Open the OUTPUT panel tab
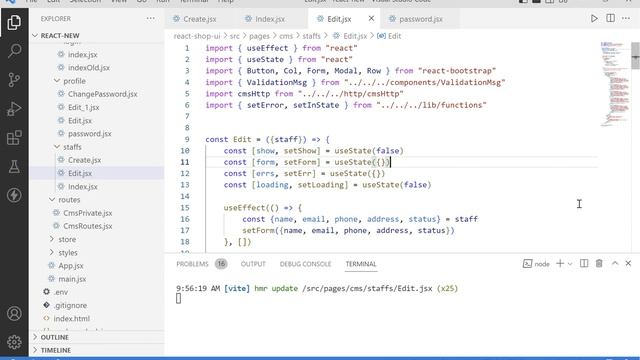The image size is (640, 360). (x=253, y=264)
